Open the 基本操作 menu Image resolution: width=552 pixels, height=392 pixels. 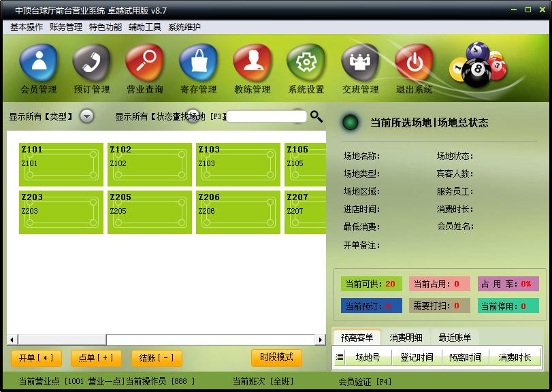[26, 27]
